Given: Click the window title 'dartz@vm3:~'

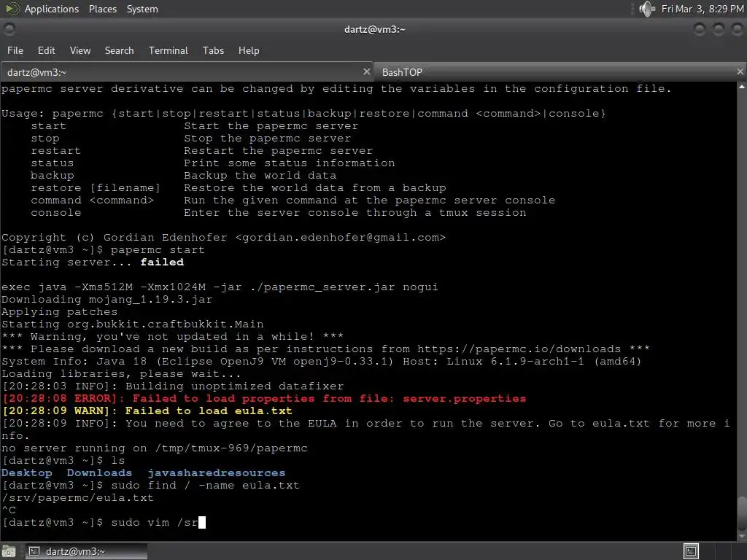Looking at the screenshot, I should pyautogui.click(x=374, y=29).
